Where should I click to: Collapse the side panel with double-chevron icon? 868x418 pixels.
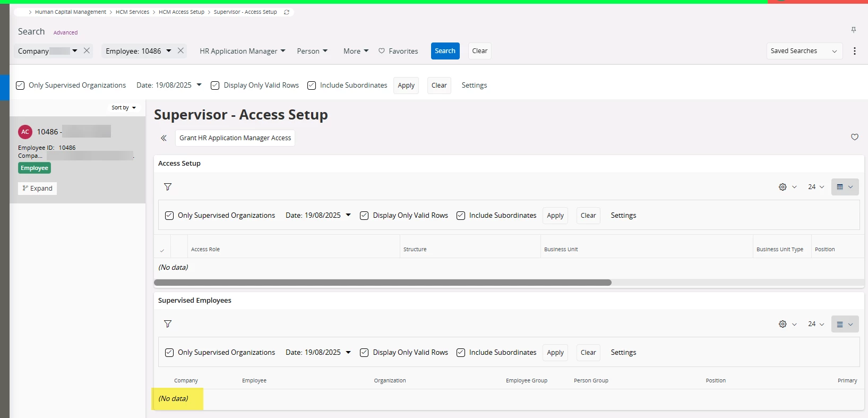pyautogui.click(x=164, y=138)
